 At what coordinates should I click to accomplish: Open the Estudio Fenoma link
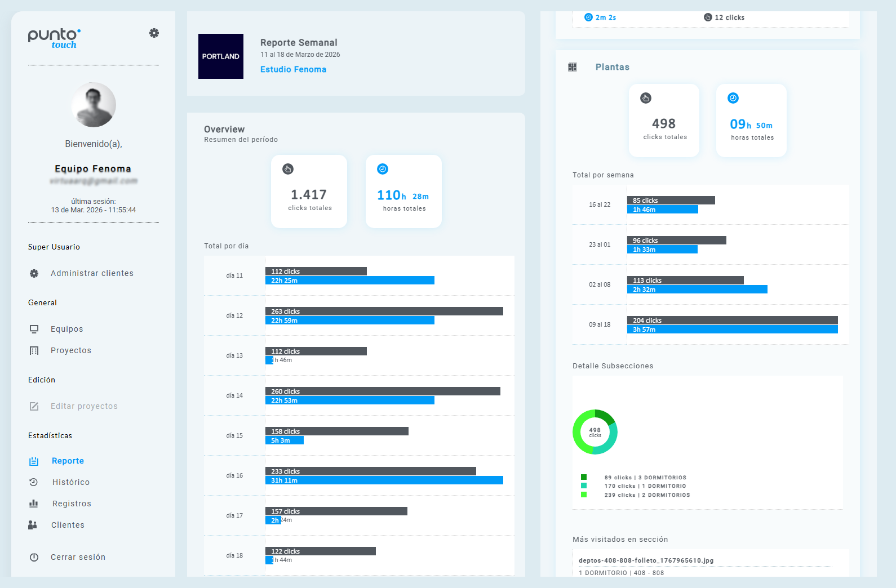point(293,69)
